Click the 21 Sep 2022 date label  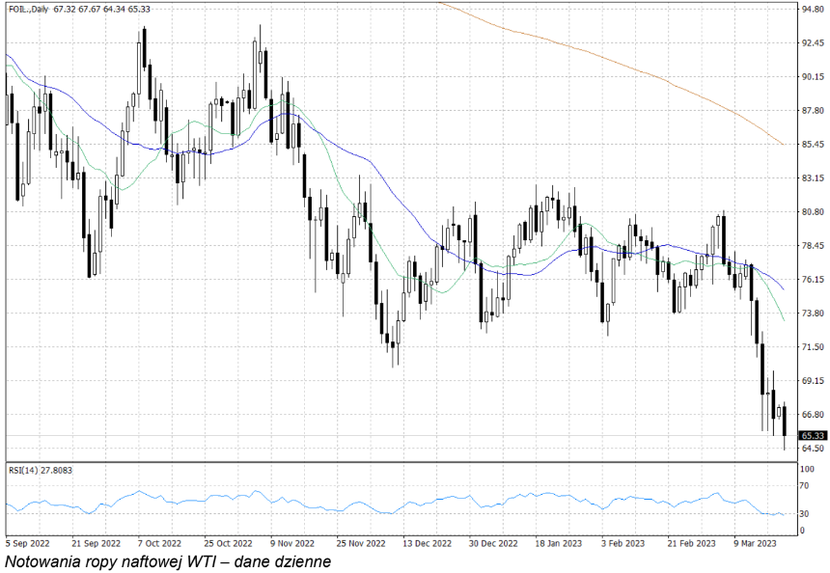pyautogui.click(x=96, y=543)
